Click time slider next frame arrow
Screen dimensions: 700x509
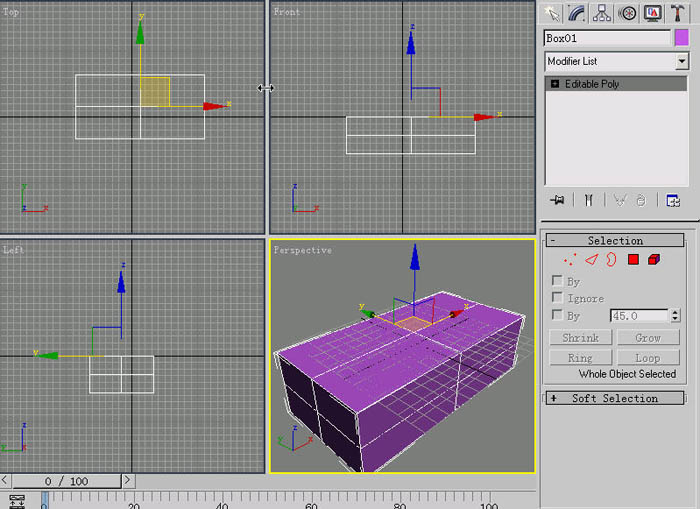[x=128, y=480]
